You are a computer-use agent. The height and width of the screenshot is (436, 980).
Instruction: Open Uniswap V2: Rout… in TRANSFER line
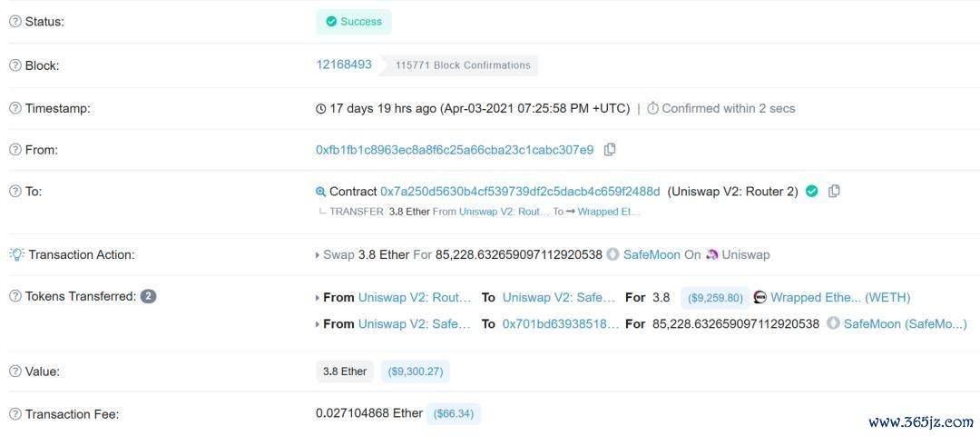505,212
